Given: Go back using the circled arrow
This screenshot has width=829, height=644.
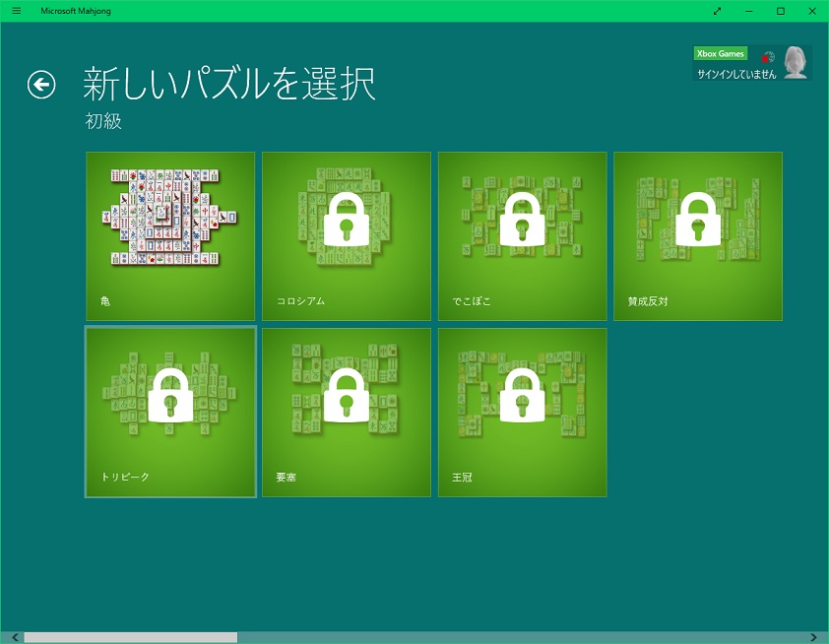Looking at the screenshot, I should click(x=41, y=85).
